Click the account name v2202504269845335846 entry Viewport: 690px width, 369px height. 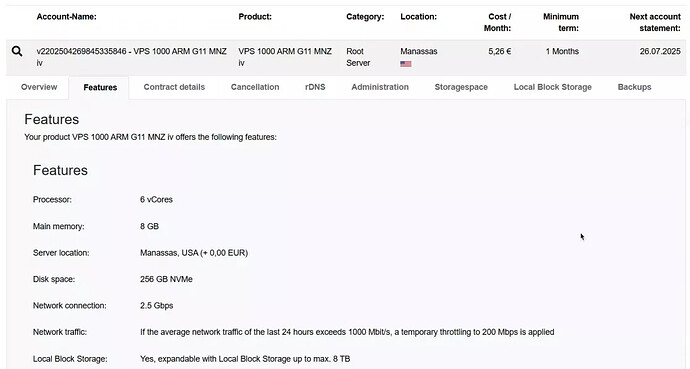132,57
